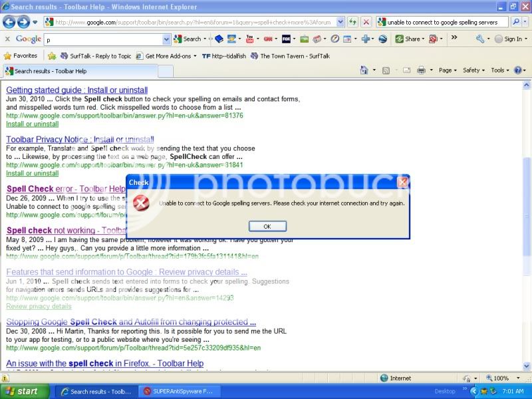Open Getting started guide : Install or uninstall

tap(76, 90)
